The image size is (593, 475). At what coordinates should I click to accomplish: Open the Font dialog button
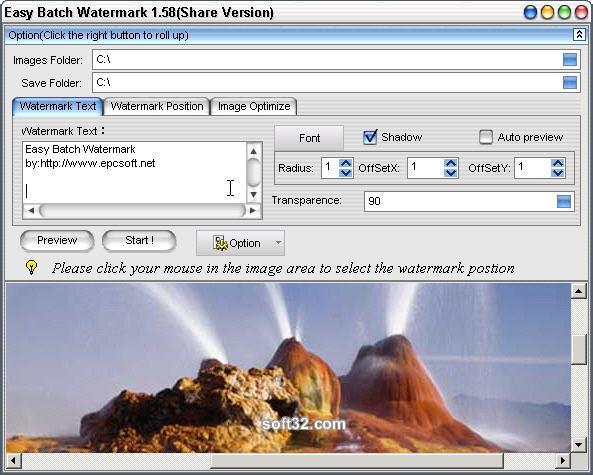click(309, 138)
